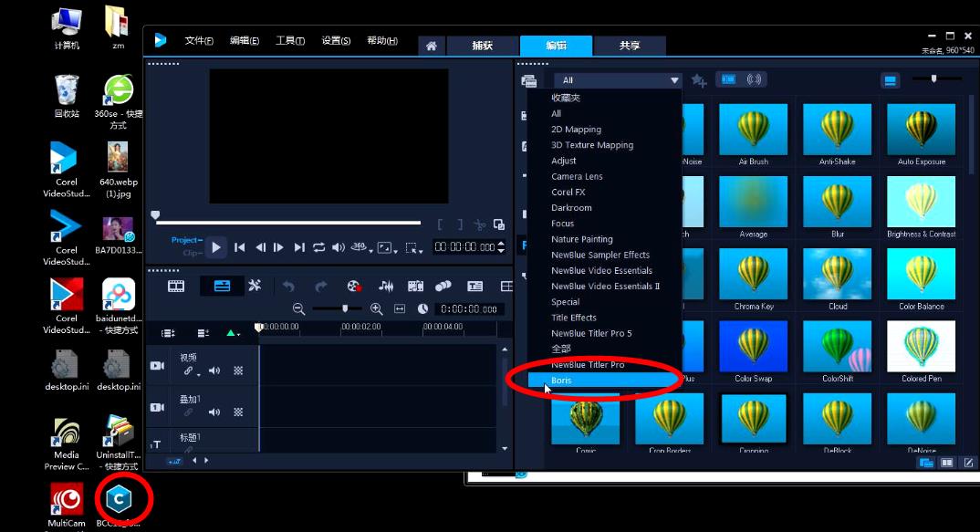Click the Add to Favorites star icon
This screenshot has height=532, width=980.
click(699, 80)
